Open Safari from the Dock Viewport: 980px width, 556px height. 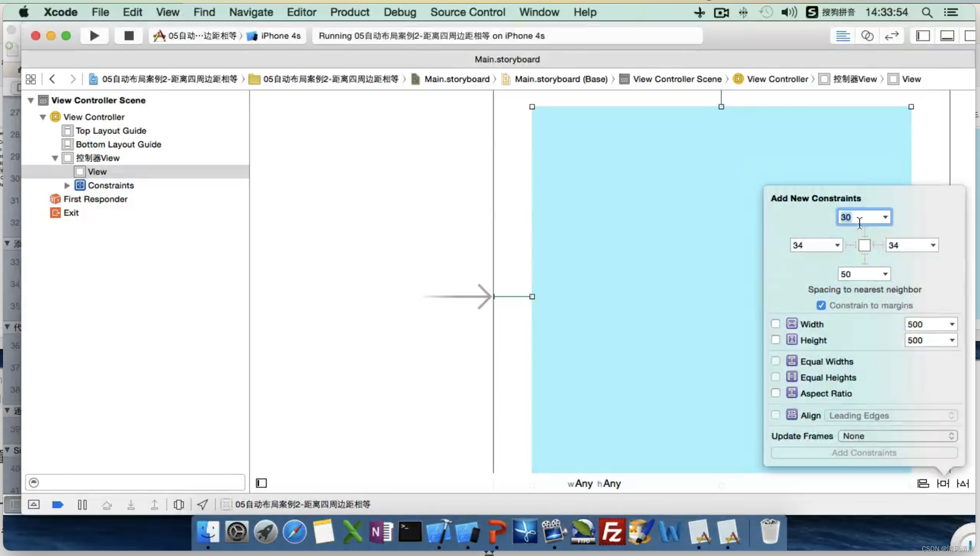tap(294, 532)
